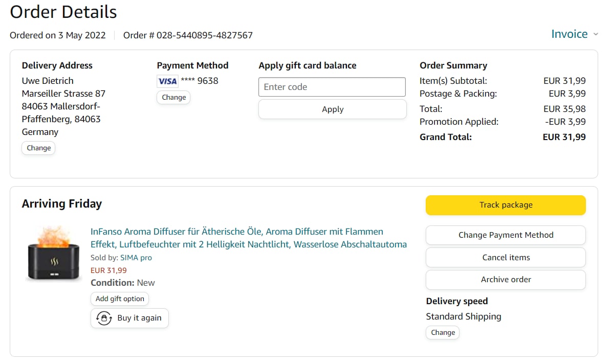
Task: Focus the gift card code field
Action: pos(332,87)
